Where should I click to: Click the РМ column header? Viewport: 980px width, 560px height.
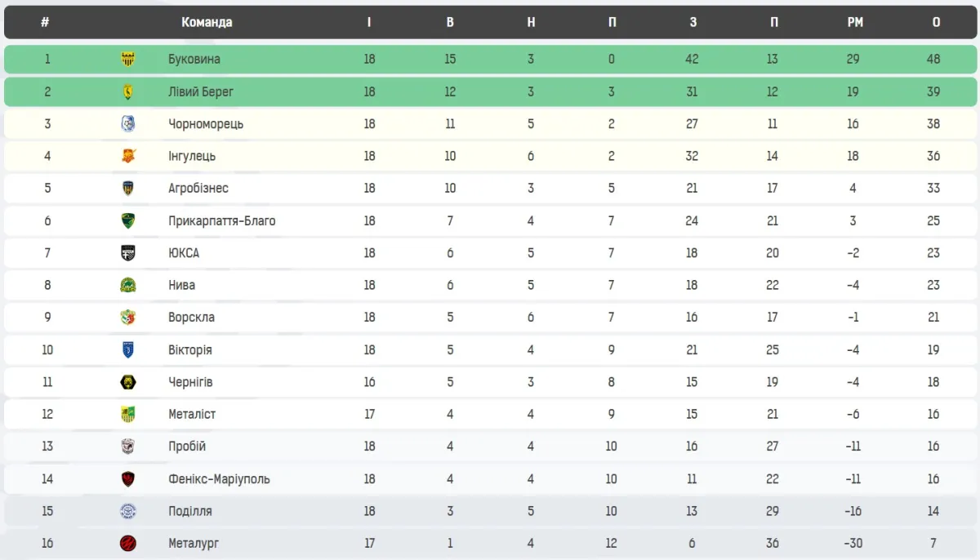coord(855,22)
